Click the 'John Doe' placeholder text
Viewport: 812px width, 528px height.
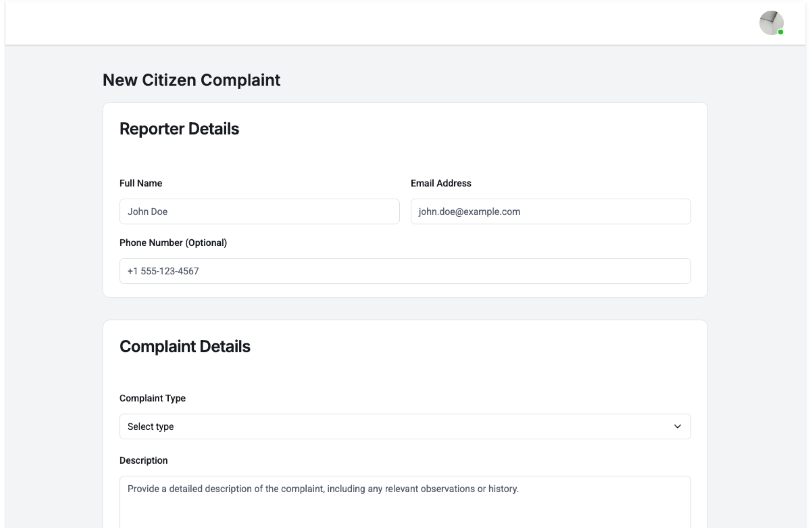point(148,212)
